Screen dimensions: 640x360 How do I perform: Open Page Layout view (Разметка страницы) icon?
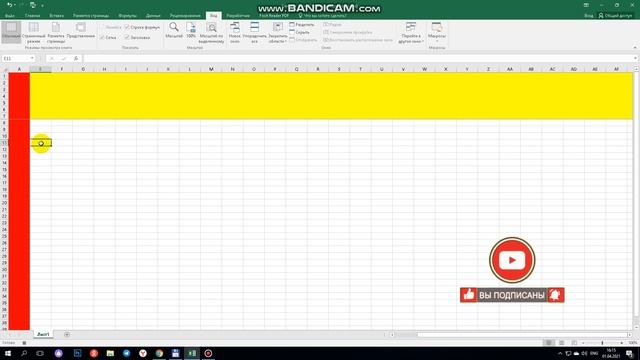point(56,33)
